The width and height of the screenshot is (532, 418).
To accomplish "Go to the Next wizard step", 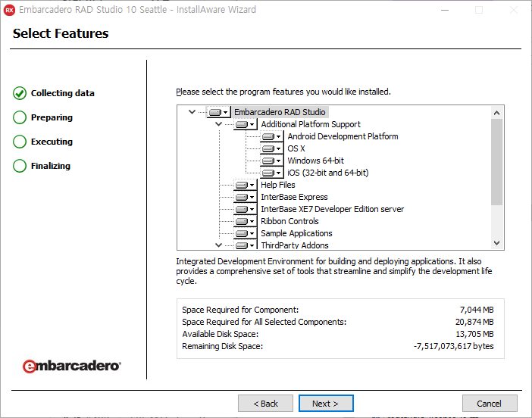I will tap(326, 404).
